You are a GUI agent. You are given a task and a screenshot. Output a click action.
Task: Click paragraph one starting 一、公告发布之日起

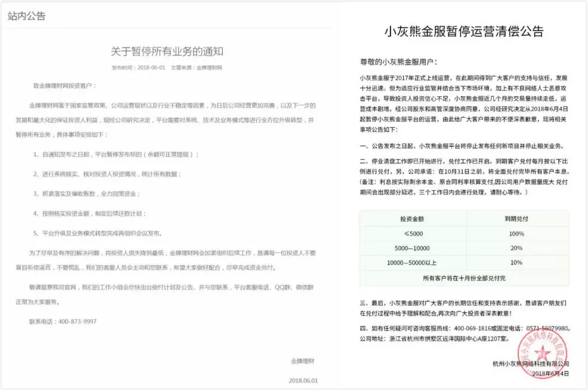(x=463, y=146)
